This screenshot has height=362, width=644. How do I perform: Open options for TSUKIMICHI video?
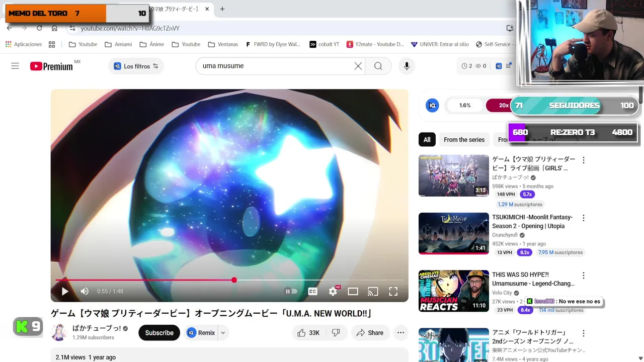(x=583, y=218)
